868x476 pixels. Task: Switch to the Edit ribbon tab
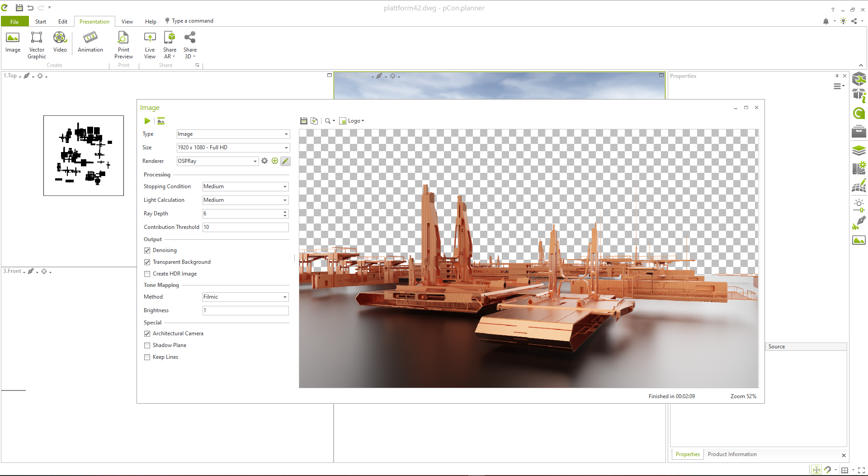point(63,22)
